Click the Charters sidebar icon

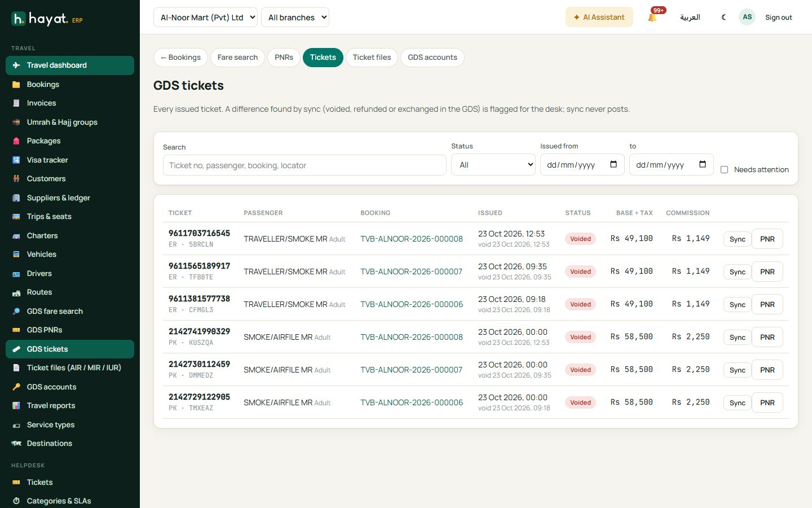point(16,236)
